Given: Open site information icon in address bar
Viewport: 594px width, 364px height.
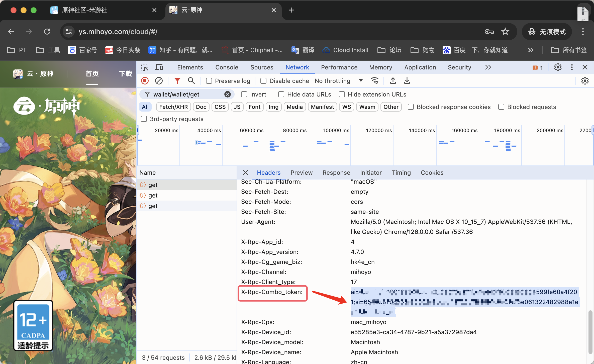Looking at the screenshot, I should [x=68, y=32].
